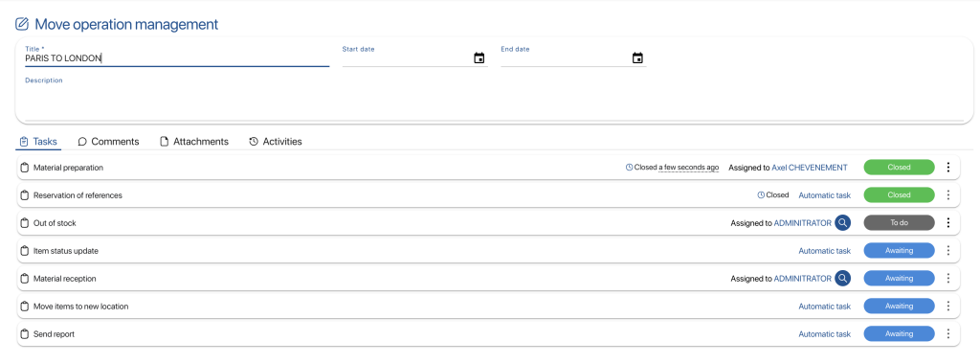980x364 pixels.
Task: Click the To do status button
Action: pyautogui.click(x=899, y=222)
